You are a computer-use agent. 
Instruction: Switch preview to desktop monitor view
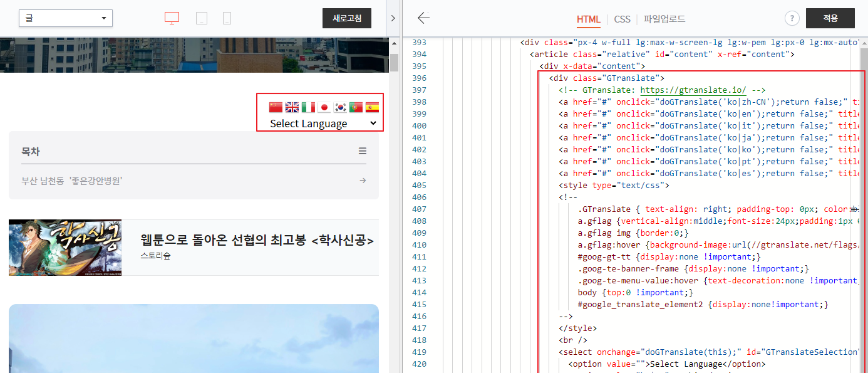(172, 18)
